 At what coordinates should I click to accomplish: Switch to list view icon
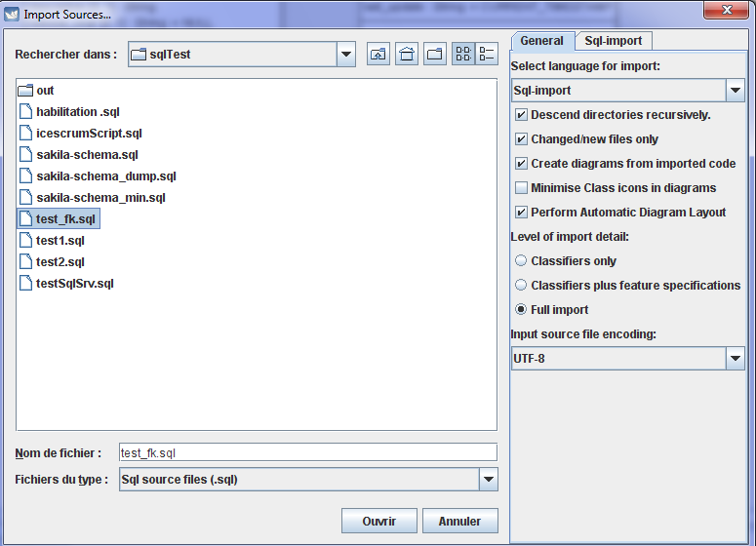(463, 54)
